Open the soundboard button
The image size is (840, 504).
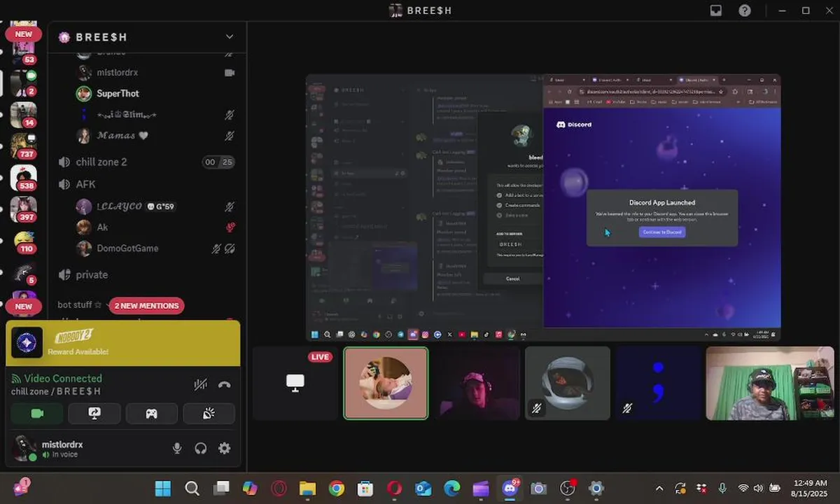point(209,414)
